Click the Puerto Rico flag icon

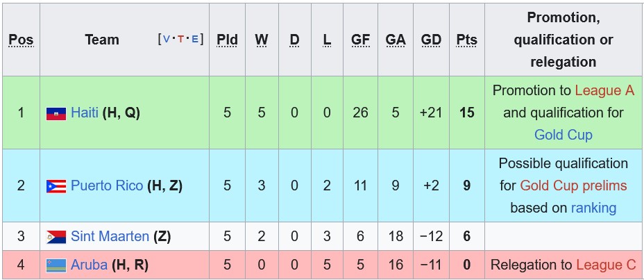pyautogui.click(x=56, y=186)
